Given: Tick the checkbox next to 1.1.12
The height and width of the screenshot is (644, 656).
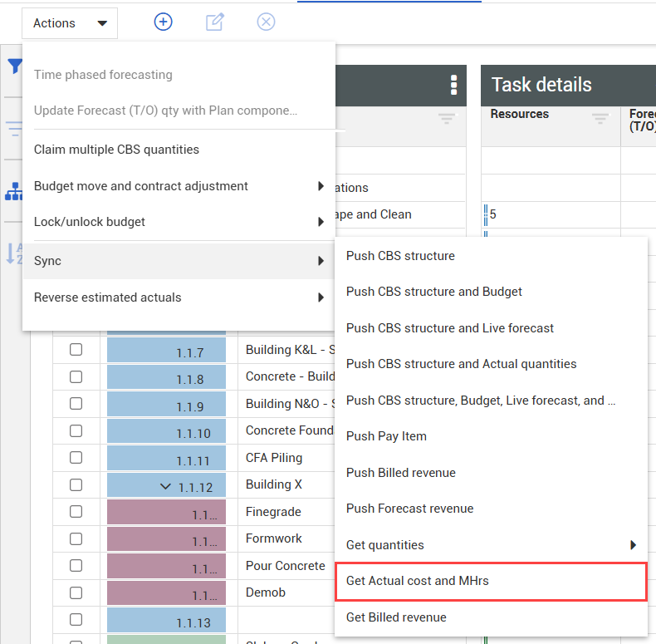Looking at the screenshot, I should pos(76,484).
